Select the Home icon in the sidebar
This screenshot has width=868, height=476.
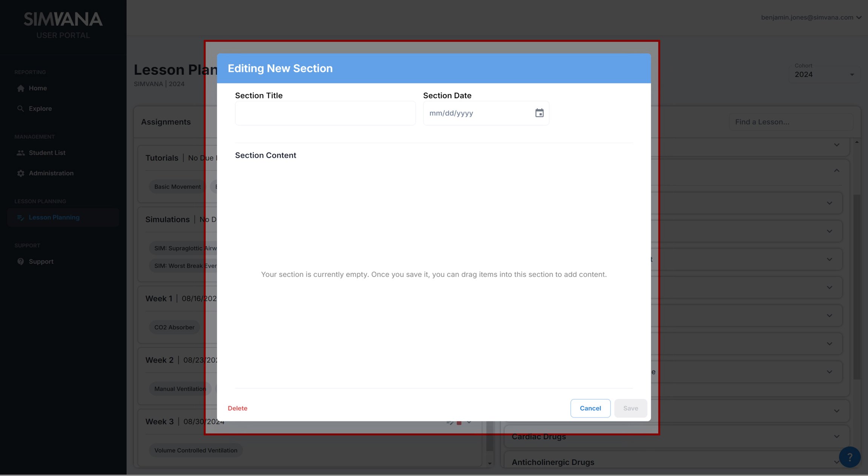(21, 88)
